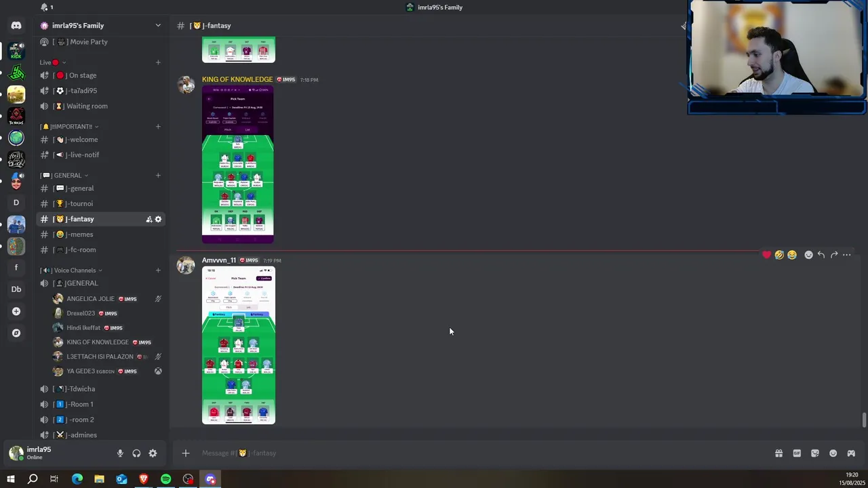Open Windows Start menu

pyautogui.click(x=11, y=479)
